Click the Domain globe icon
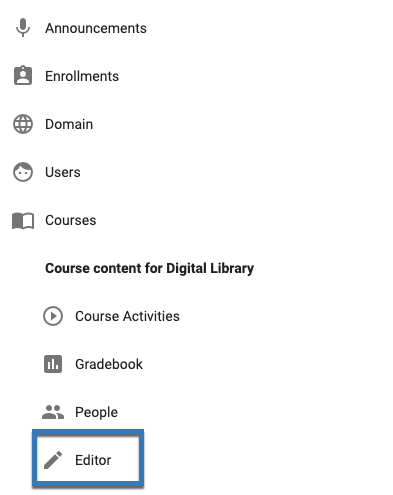 tap(23, 124)
